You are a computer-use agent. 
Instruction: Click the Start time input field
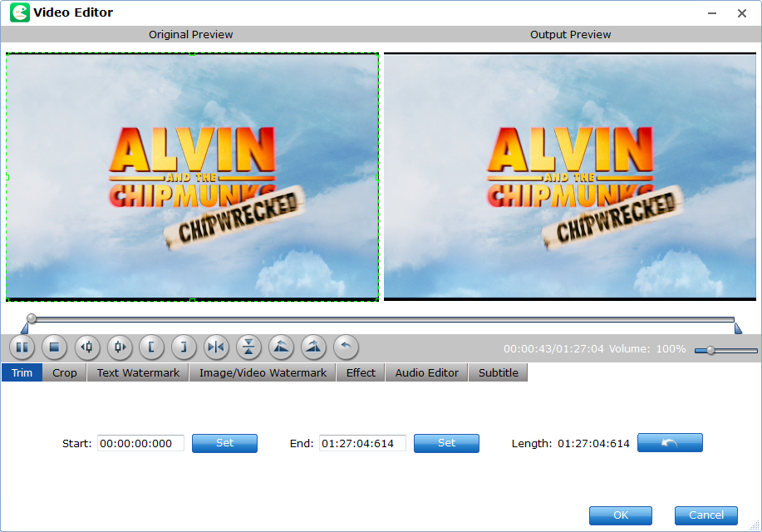(140, 444)
